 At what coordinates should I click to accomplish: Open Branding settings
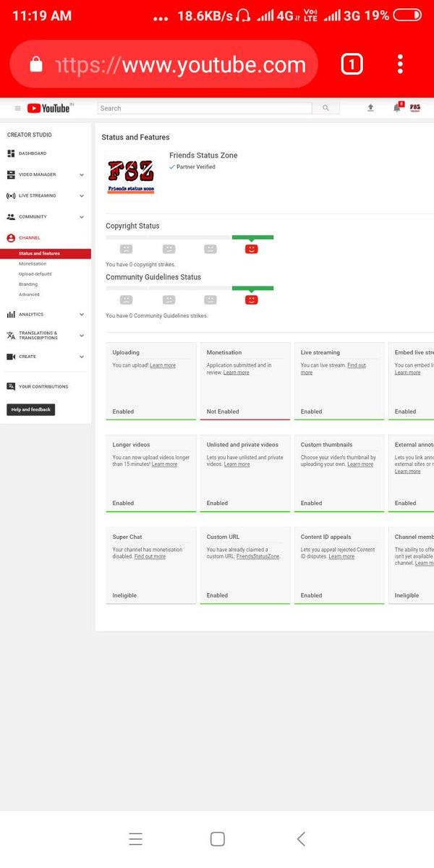pos(28,284)
